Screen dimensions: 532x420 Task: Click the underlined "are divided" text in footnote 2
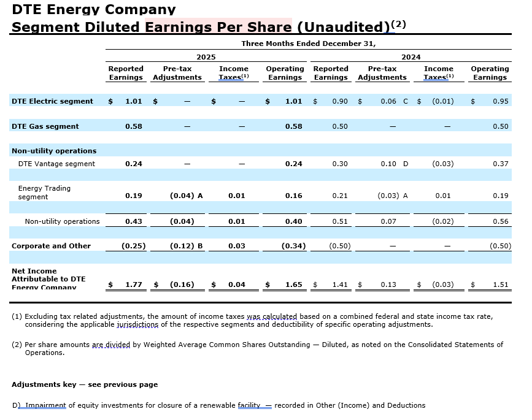click(x=111, y=345)
